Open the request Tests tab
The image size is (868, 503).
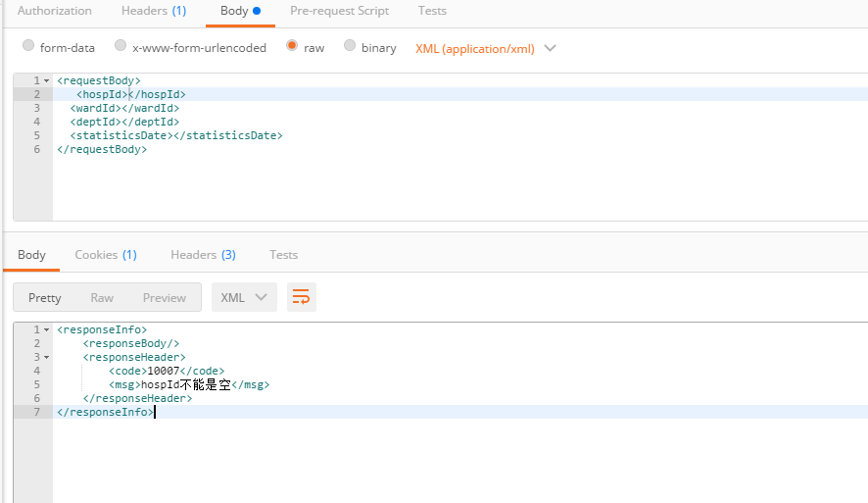click(x=432, y=11)
